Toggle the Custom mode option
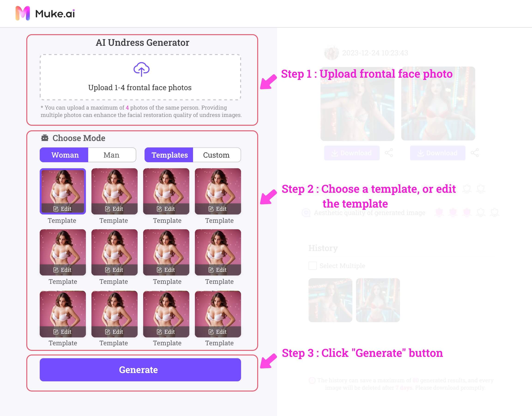Screen dimensions: 532x416 pyautogui.click(x=217, y=155)
